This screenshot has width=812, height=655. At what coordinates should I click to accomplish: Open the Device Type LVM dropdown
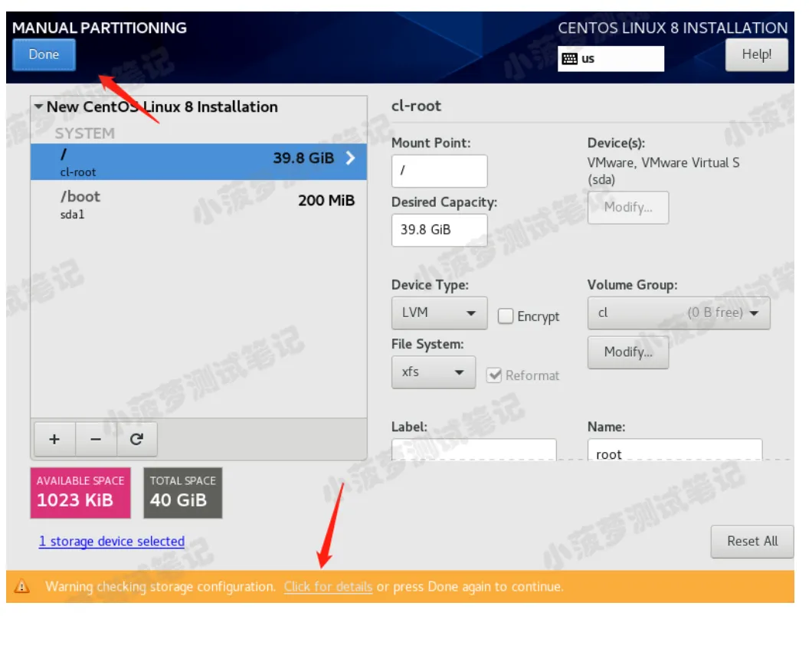[439, 313]
